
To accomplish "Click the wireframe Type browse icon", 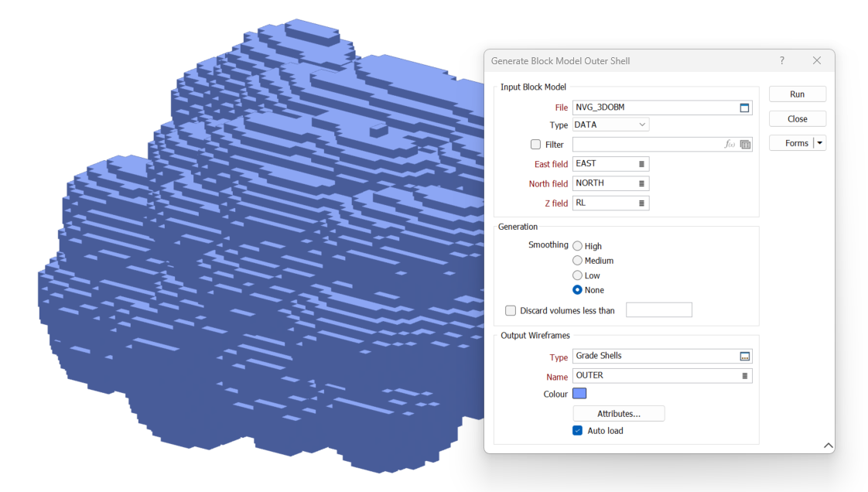I will point(744,357).
